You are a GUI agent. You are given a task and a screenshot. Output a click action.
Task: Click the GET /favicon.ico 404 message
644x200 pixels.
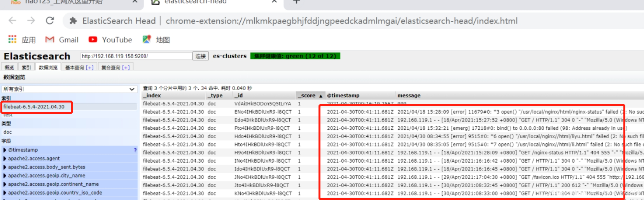click(520, 177)
